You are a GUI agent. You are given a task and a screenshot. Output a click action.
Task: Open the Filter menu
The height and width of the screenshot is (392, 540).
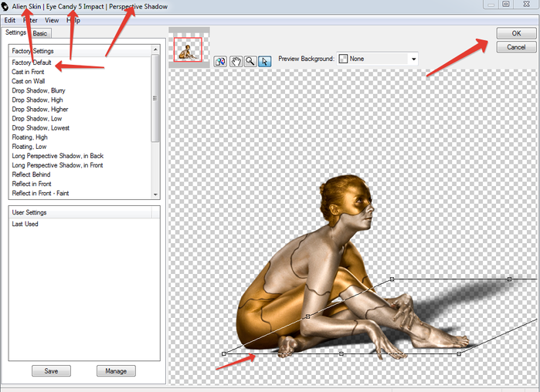[30, 20]
